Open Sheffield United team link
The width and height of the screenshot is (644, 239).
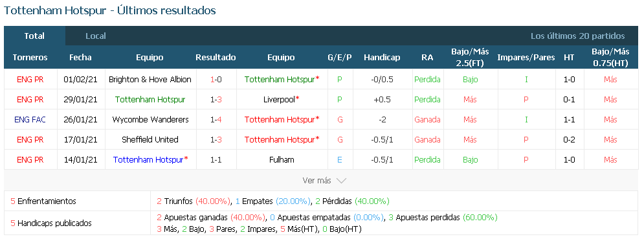click(150, 139)
